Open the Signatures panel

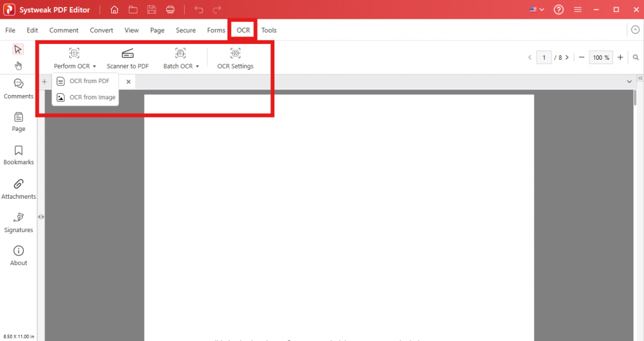point(18,222)
